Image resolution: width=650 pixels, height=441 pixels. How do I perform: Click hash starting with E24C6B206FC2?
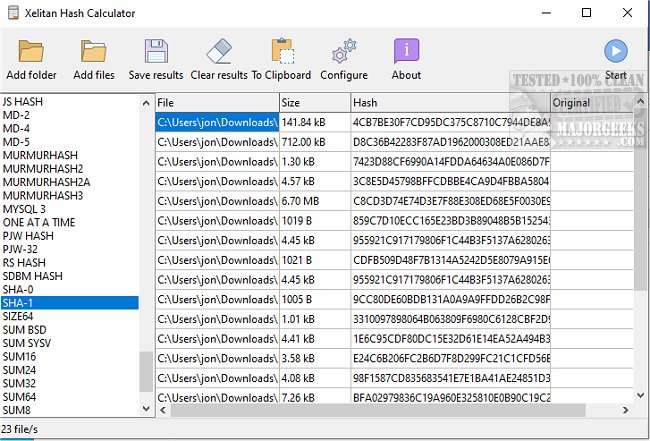coord(451,359)
